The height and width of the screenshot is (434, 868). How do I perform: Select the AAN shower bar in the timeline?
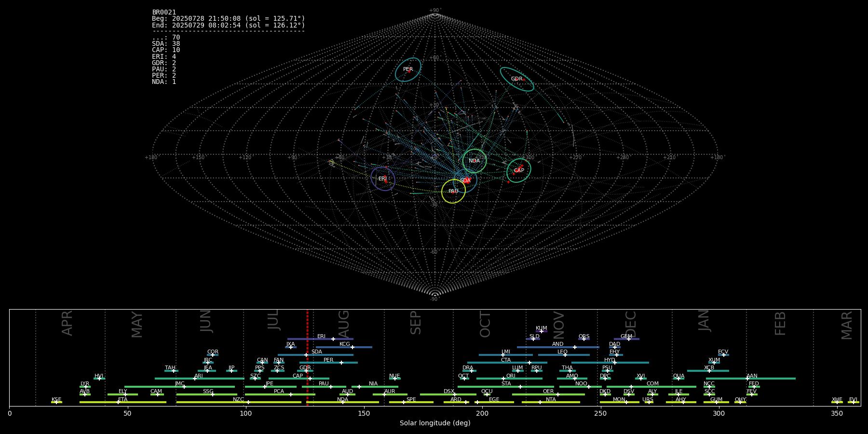tap(751, 379)
